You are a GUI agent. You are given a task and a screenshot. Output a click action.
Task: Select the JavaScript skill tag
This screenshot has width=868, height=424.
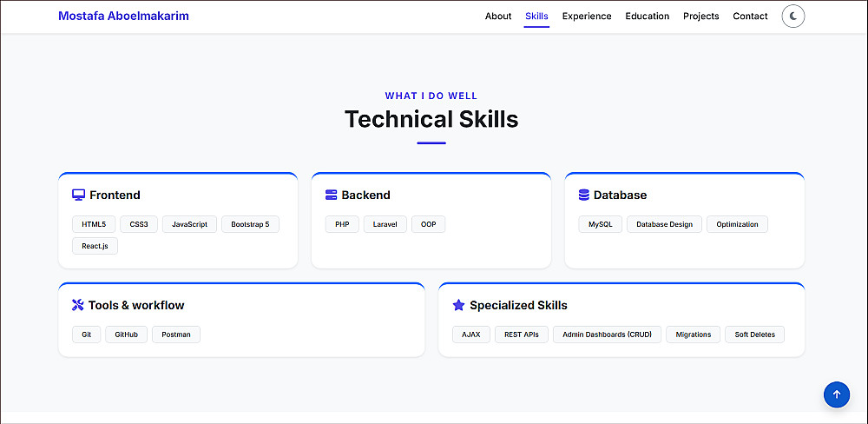tap(190, 224)
